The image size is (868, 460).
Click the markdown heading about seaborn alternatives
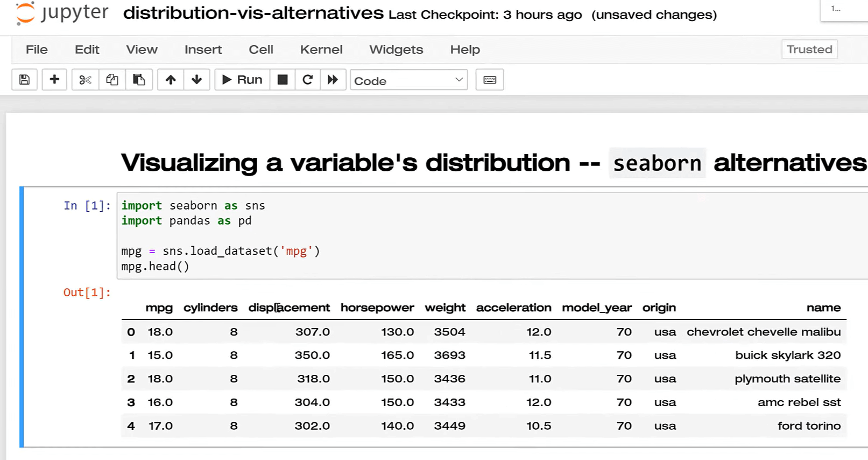(x=493, y=163)
